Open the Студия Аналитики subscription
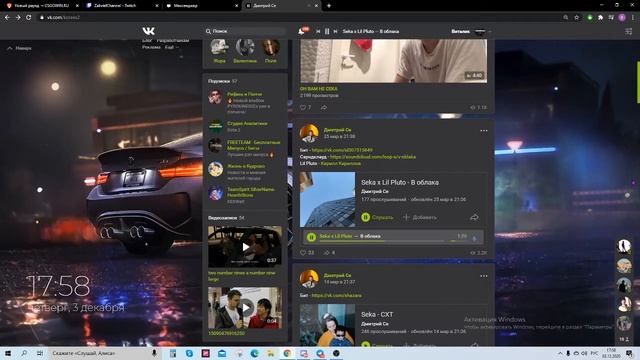Viewport: 640px width, 360px height. (x=247, y=123)
